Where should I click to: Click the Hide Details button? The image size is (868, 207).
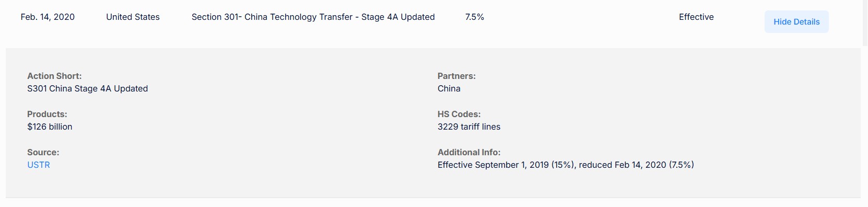point(796,21)
